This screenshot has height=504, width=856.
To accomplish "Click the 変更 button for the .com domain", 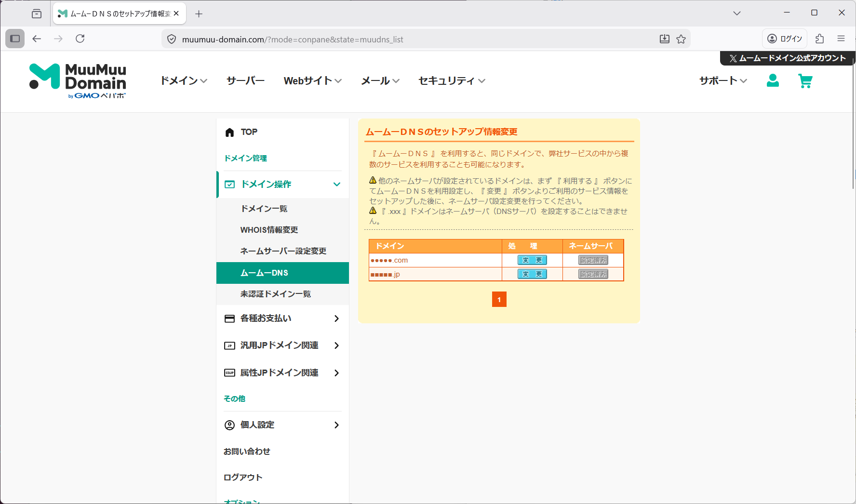I will pyautogui.click(x=532, y=260).
